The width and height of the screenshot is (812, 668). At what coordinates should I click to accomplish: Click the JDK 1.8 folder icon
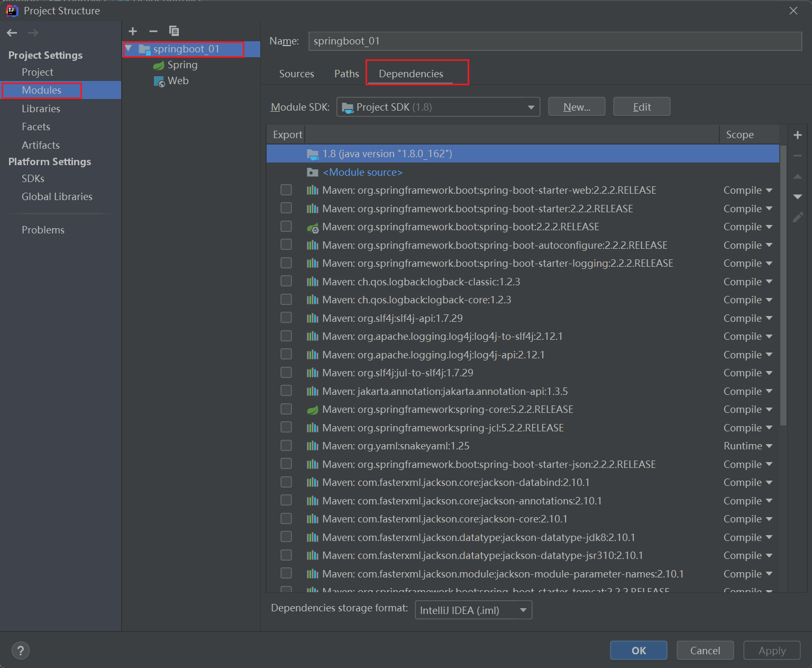[313, 154]
